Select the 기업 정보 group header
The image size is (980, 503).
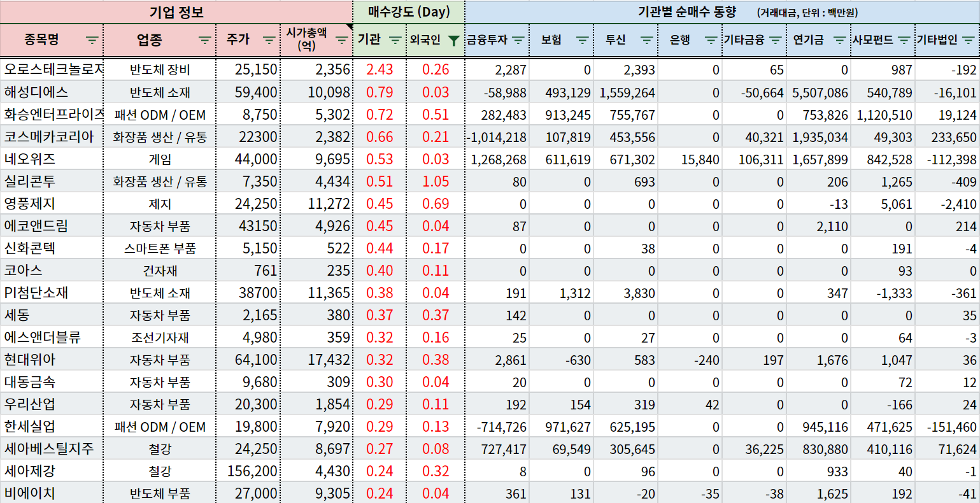click(176, 12)
